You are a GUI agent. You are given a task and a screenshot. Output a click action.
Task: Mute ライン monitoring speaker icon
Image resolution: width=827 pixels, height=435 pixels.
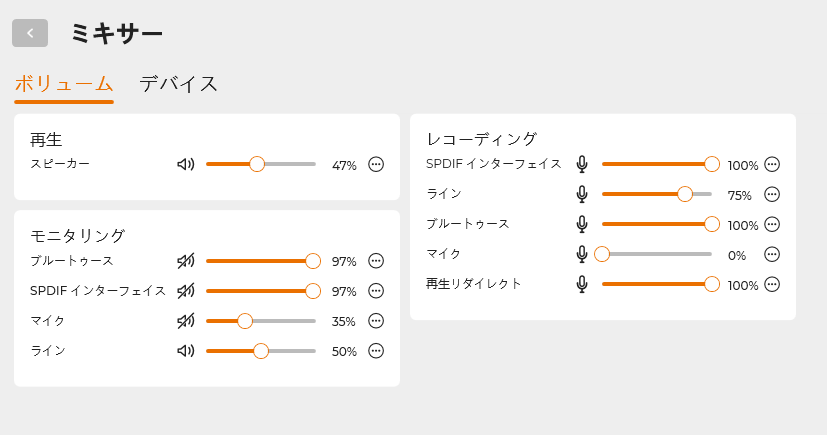(x=185, y=351)
